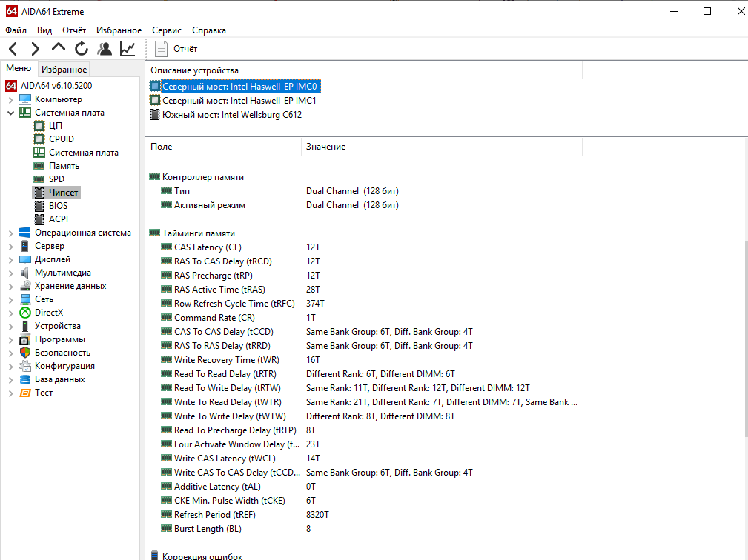Expand the Хранение данных tree node
The width and height of the screenshot is (748, 560).
tap(10, 287)
